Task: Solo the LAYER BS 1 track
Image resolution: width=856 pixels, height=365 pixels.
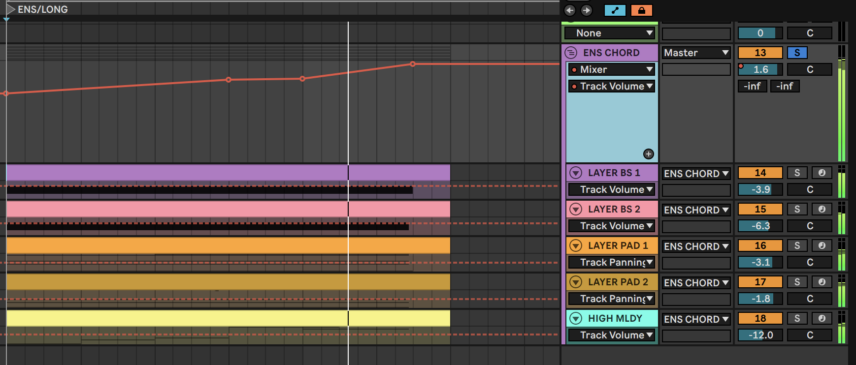Action: (797, 173)
